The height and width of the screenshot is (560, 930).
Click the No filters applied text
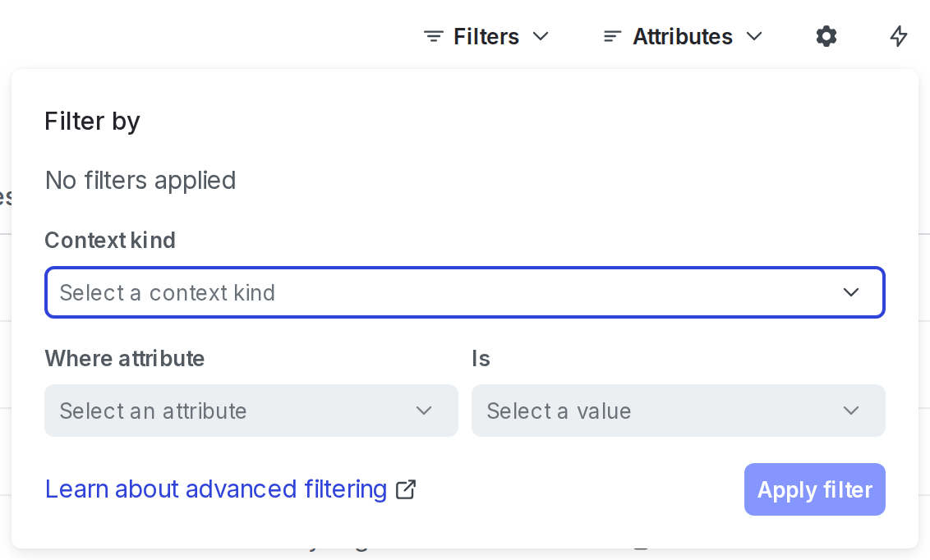tap(140, 181)
